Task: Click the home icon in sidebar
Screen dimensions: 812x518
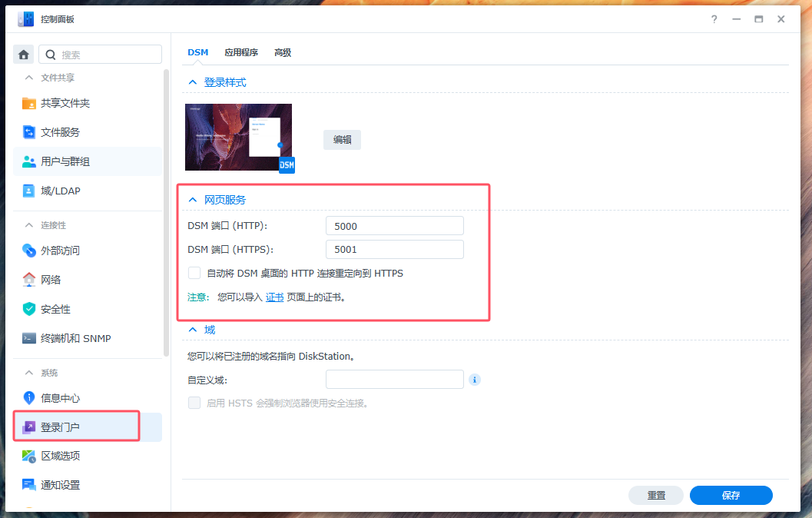Action: click(x=24, y=55)
